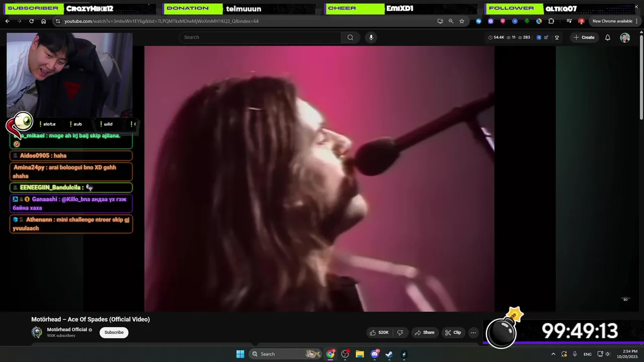The image size is (644, 362).
Task: Create a Clip of the video
Action: pos(453,332)
